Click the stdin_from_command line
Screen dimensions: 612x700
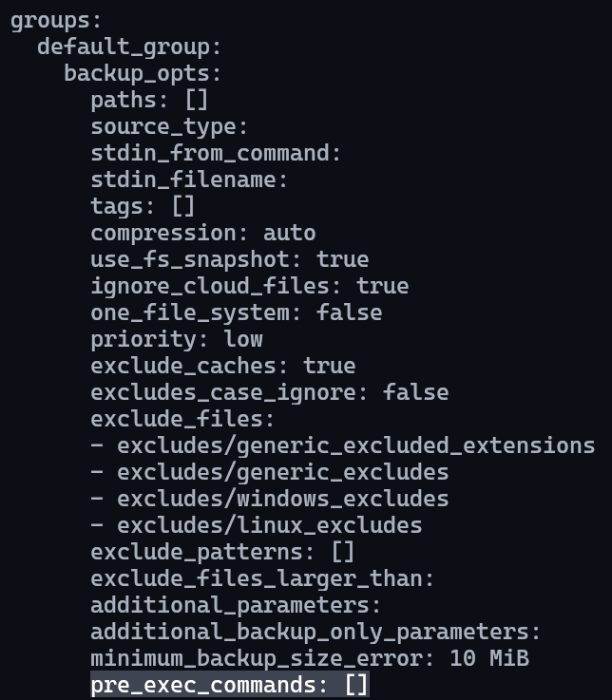point(216,154)
